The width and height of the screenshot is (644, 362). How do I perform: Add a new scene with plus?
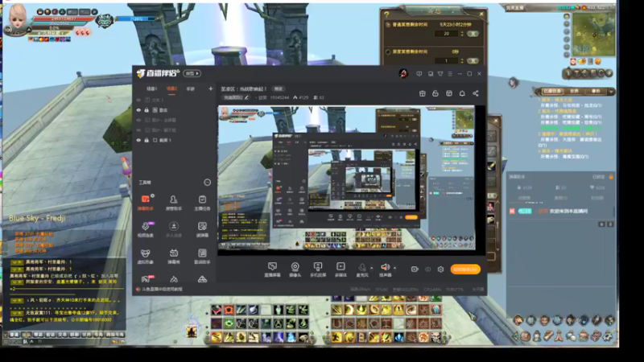pos(211,88)
